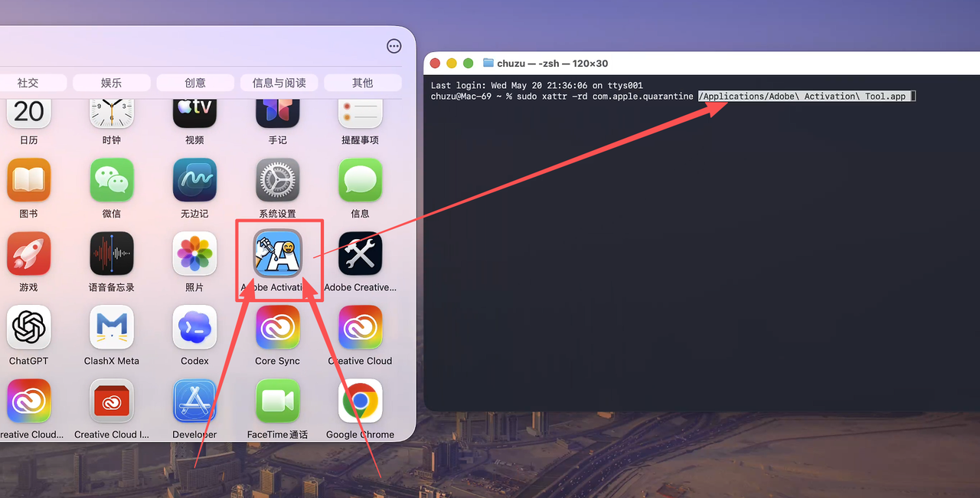This screenshot has height=498, width=980.
Task: Open the Clock (时钟) app
Action: [112, 112]
